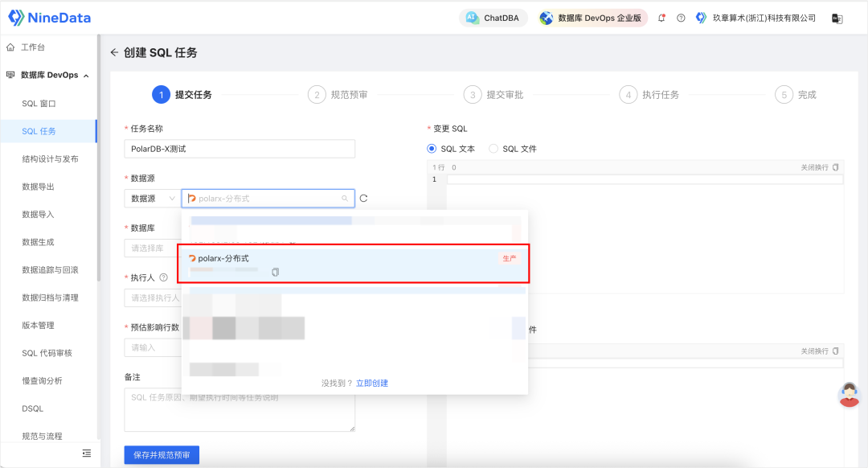Select the SQL 文件 radio button
The width and height of the screenshot is (868, 468).
point(493,149)
